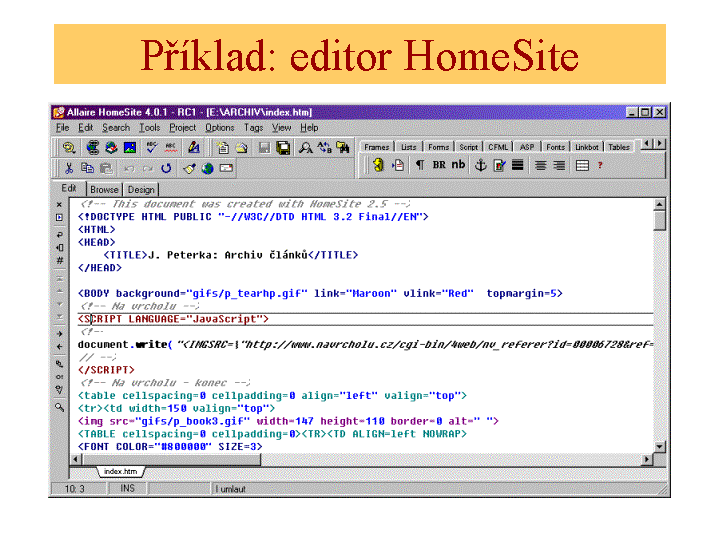Screen dimensions: 720x540
Task: Open the image thumbnails icon with landscape
Action: pyautogui.click(x=130, y=147)
